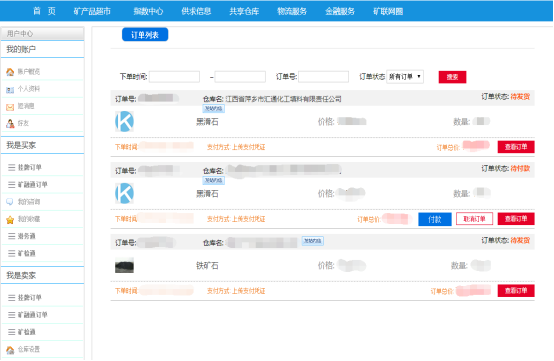Image resolution: width=554 pixels, height=361 pixels.
Task: Click list icon beside 港务通
Action: click(12, 236)
